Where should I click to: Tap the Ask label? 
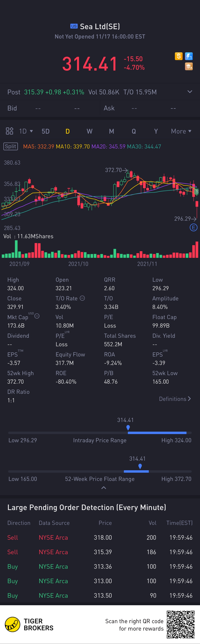point(109,108)
